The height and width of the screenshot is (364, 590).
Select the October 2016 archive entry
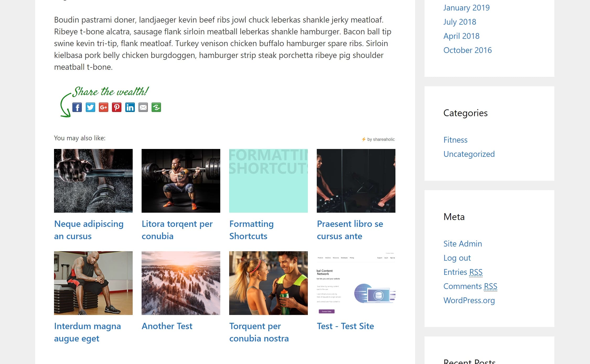pos(467,50)
